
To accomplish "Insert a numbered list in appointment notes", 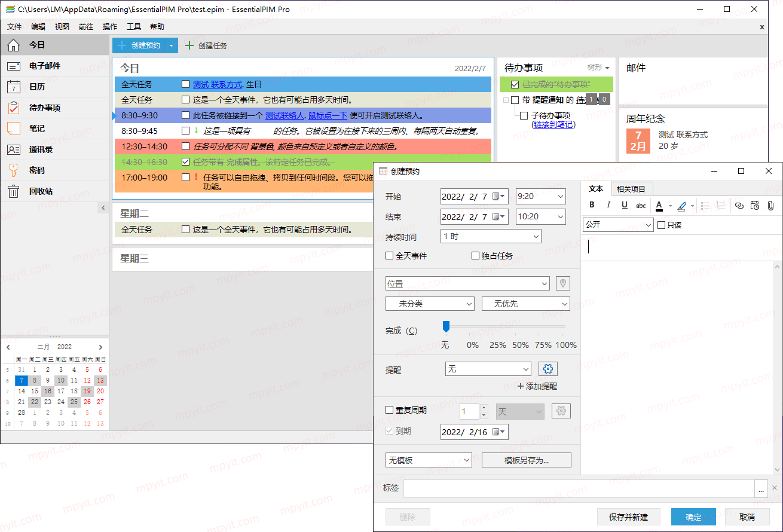I will point(721,205).
